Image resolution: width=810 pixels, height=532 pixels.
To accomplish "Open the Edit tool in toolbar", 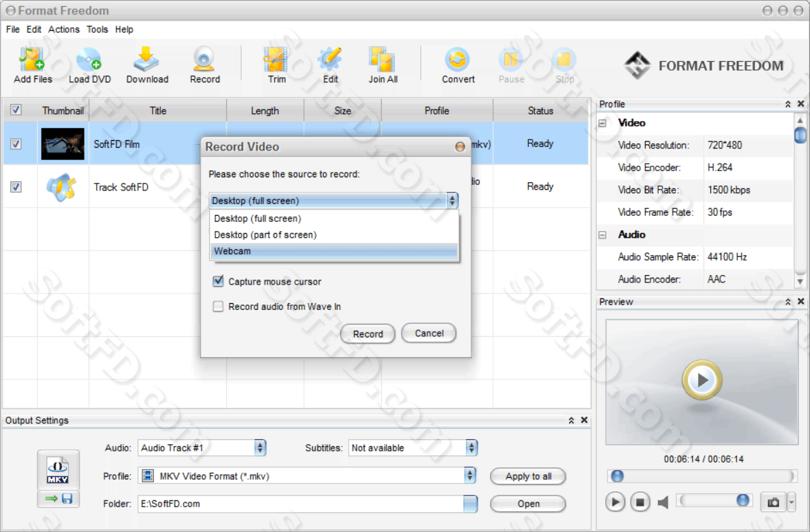I will tap(330, 65).
